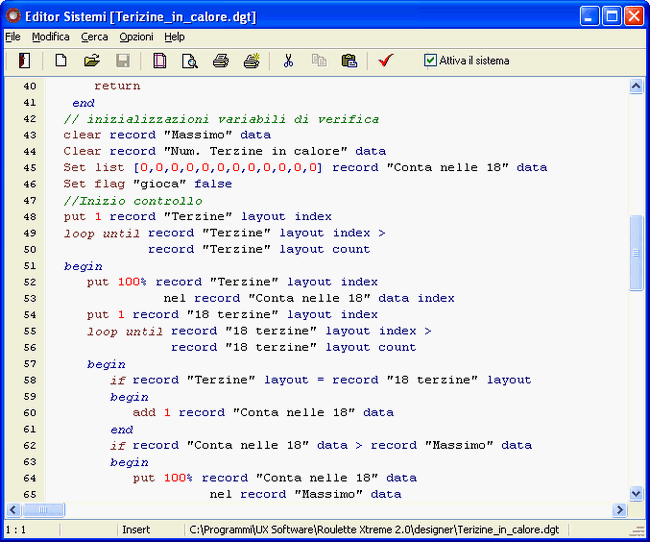Click the vertical scrollbar down arrow
Screen dimensions: 650x542
pyautogui.click(x=636, y=493)
